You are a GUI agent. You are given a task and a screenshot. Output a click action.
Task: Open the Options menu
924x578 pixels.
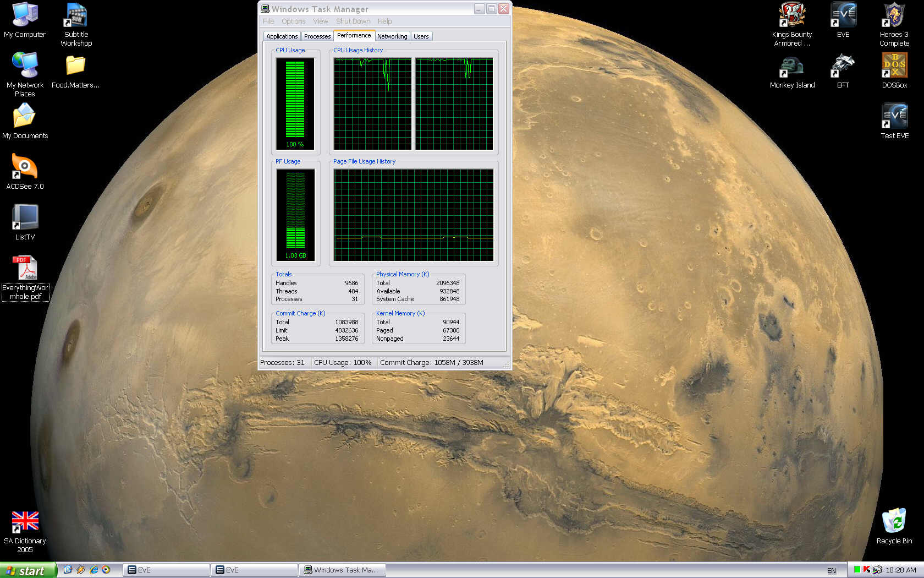[293, 21]
